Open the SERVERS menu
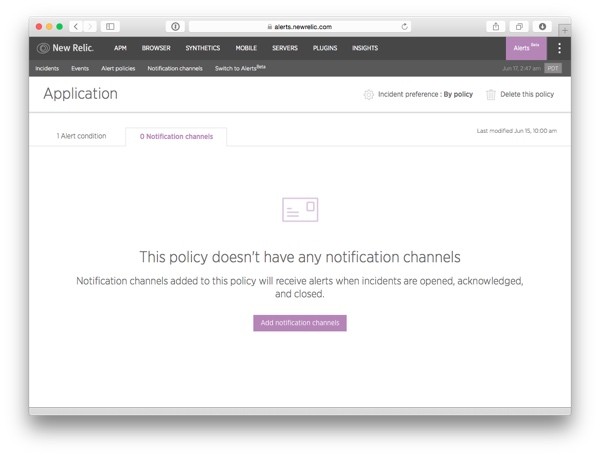The image size is (600, 457). click(285, 48)
